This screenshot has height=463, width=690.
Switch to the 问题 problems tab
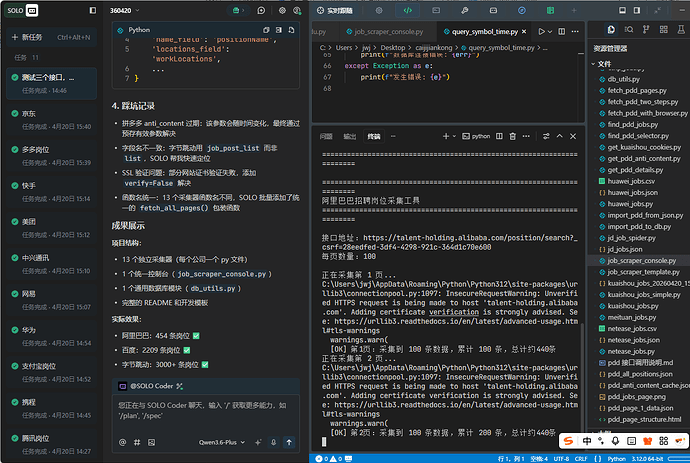point(326,136)
